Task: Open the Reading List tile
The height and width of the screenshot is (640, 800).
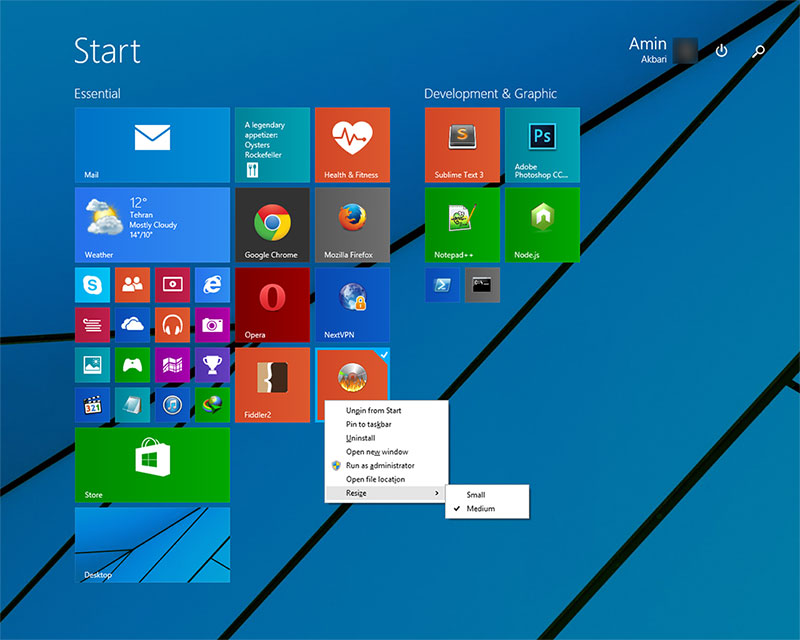Action: [x=92, y=325]
